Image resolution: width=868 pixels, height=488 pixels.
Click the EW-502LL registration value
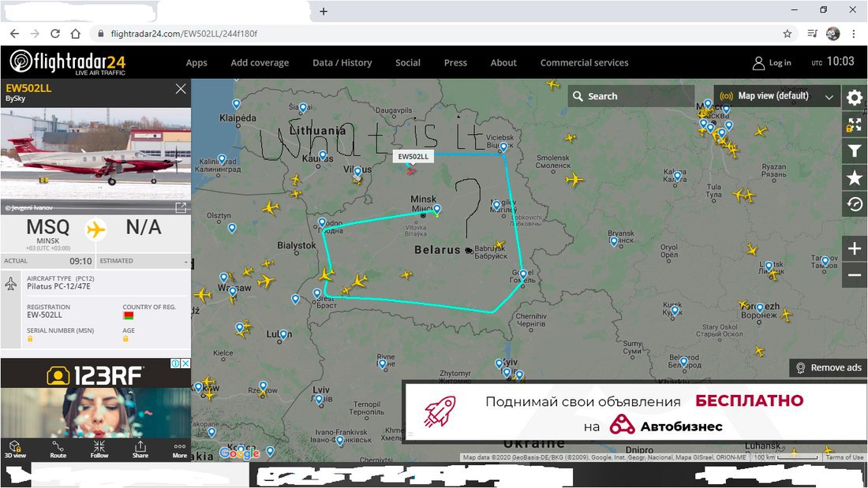[44, 315]
